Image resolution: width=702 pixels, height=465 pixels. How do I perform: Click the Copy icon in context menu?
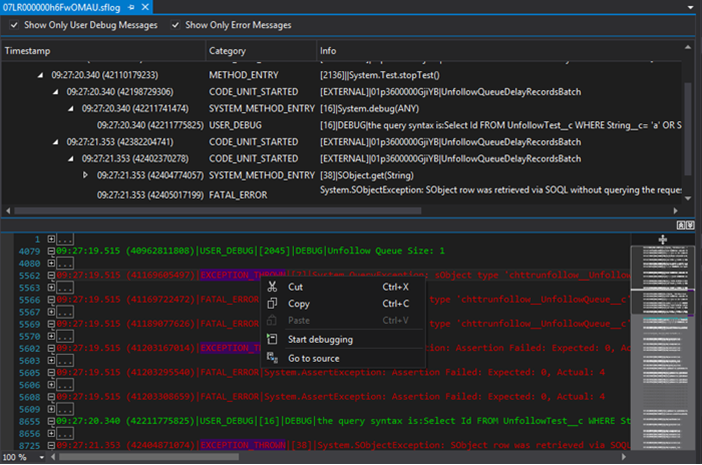point(272,303)
